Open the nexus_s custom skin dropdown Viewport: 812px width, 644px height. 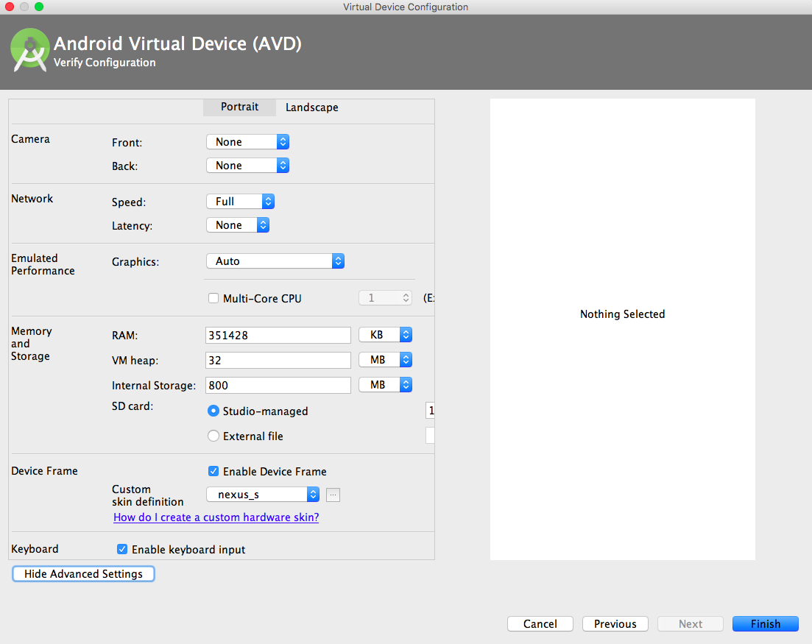tap(262, 494)
